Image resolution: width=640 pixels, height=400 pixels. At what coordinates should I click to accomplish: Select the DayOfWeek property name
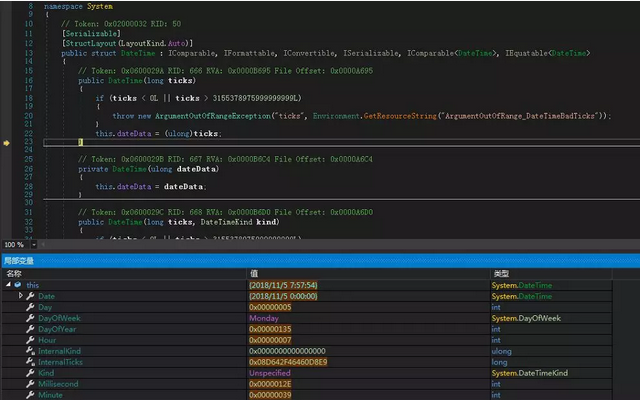59,318
